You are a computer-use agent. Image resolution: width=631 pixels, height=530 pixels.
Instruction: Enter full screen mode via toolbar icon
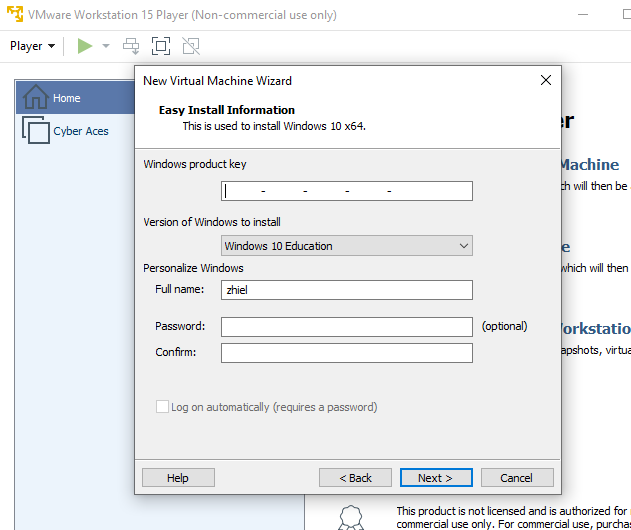161,46
